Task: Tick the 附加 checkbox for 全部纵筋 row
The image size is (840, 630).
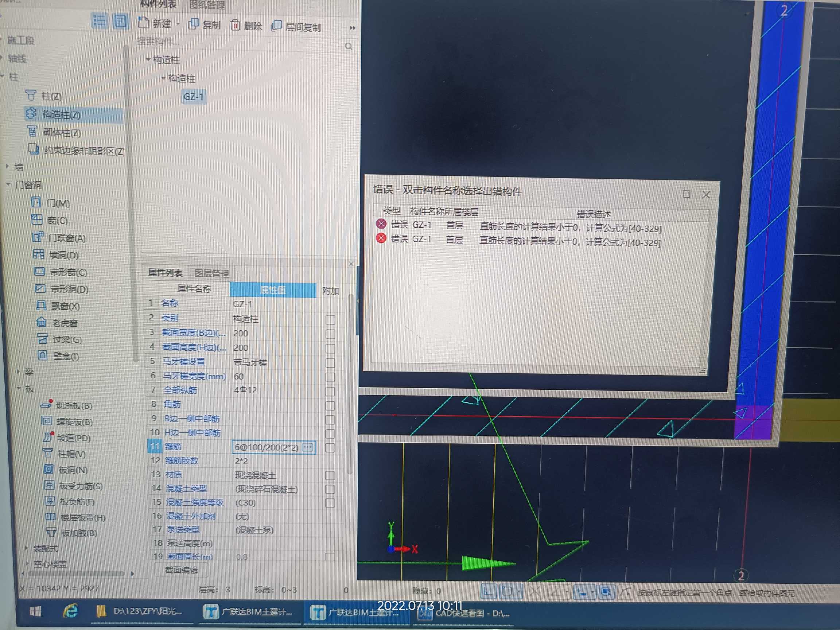Action: pos(330,391)
